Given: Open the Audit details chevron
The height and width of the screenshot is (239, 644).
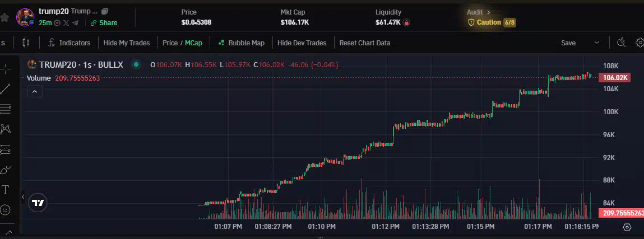Looking at the screenshot, I should pyautogui.click(x=488, y=12).
